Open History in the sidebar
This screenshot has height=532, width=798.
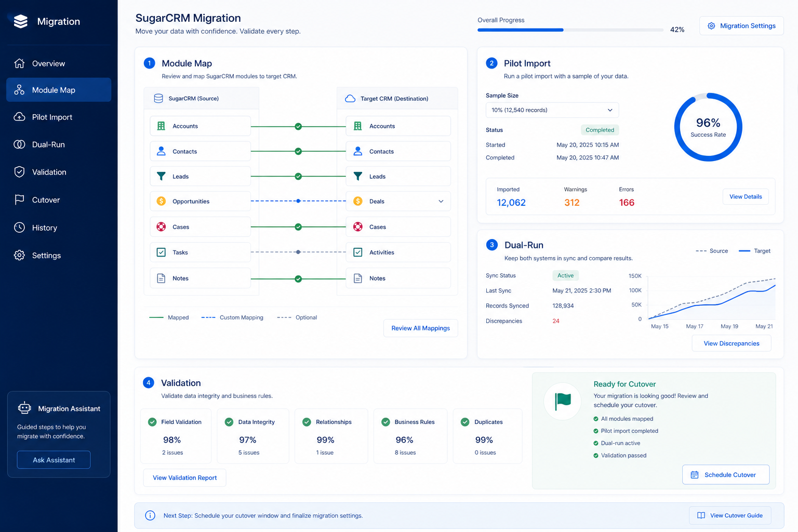(59, 228)
